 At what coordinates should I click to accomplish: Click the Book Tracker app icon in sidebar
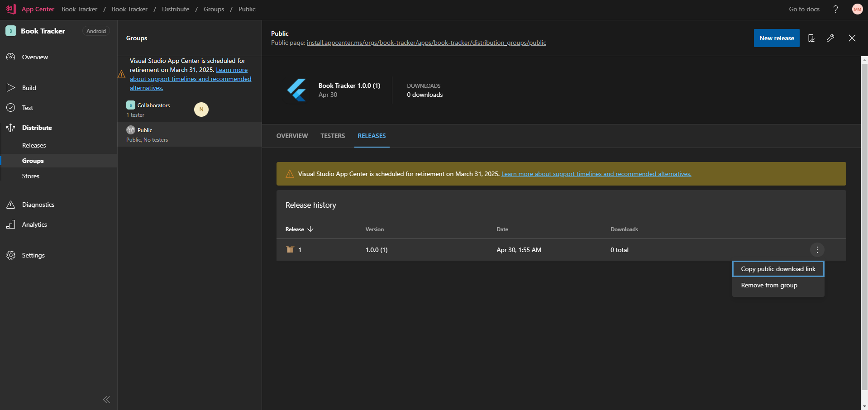pyautogui.click(x=11, y=31)
